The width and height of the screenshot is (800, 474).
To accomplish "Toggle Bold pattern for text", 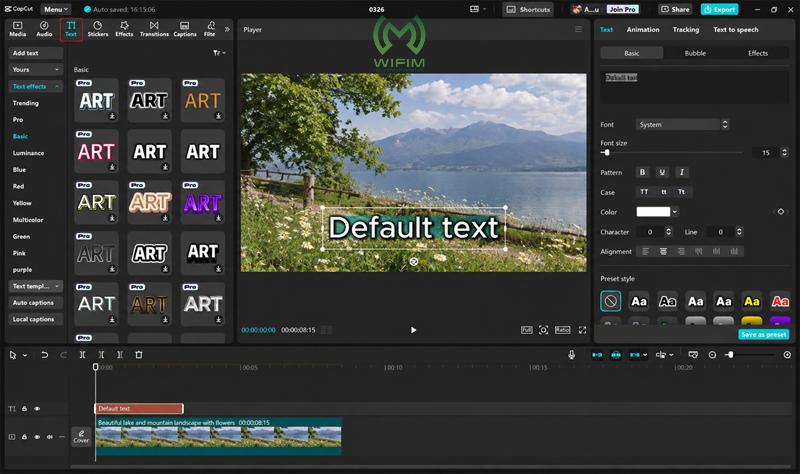I will (x=642, y=172).
